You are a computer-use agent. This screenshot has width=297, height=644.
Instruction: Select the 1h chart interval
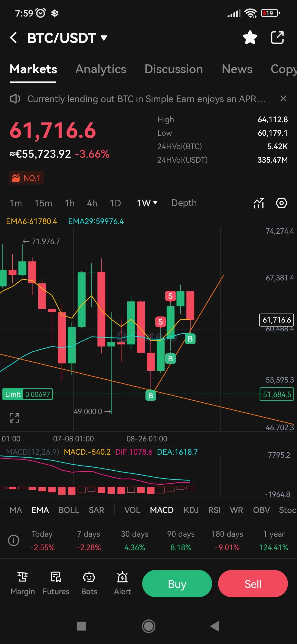70,203
